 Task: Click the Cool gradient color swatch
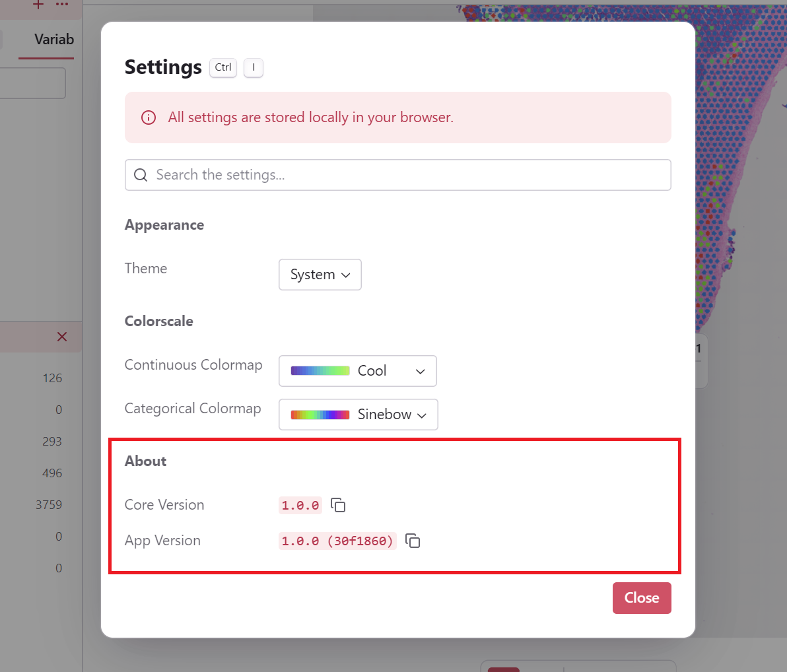click(320, 370)
